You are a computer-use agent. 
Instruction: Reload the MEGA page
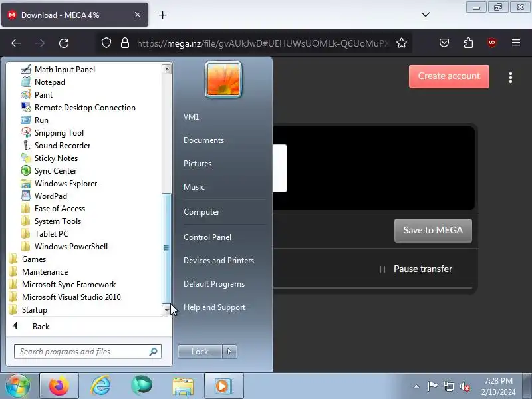coord(64,43)
